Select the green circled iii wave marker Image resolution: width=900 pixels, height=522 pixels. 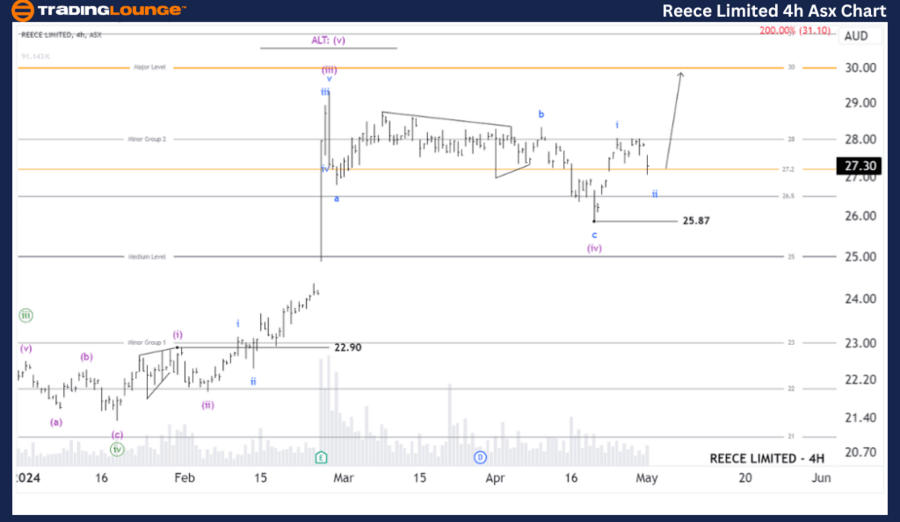point(26,315)
